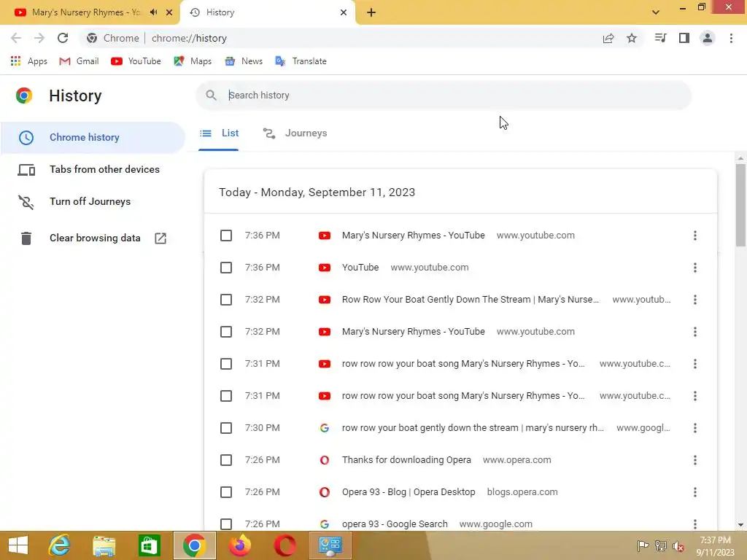Image resolution: width=747 pixels, height=560 pixels.
Task: Open the YouTube 7:36 PM history link
Action: (x=360, y=268)
